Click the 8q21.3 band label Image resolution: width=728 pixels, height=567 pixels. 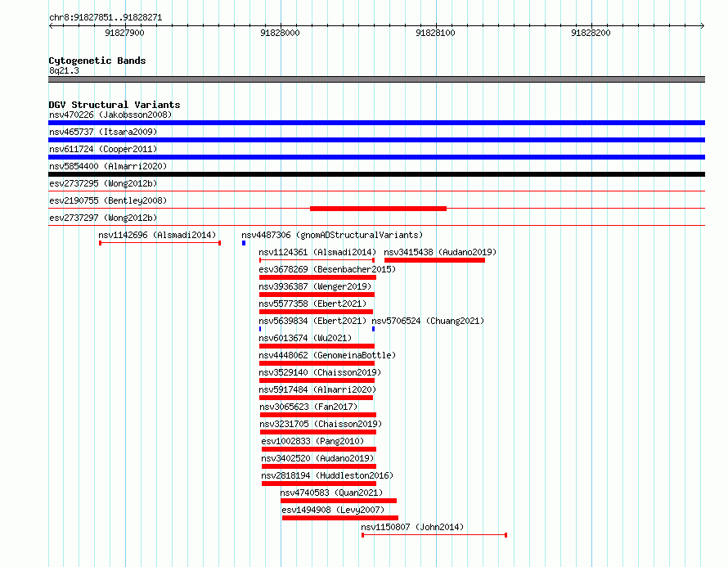pyautogui.click(x=64, y=70)
